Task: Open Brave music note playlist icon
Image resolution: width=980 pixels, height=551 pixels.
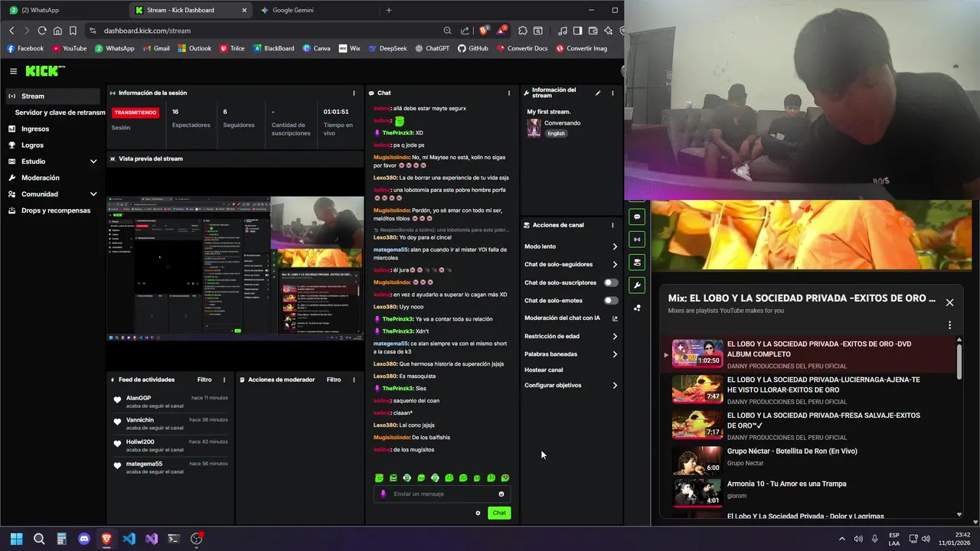Action: coord(563,31)
